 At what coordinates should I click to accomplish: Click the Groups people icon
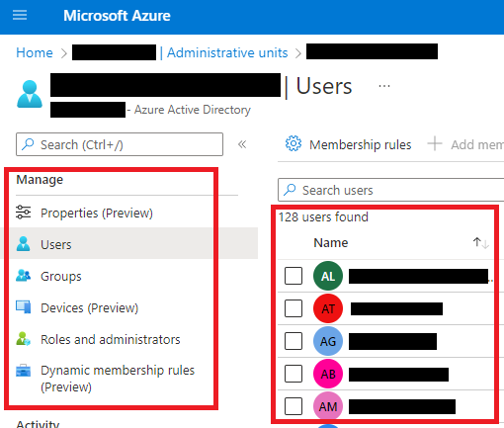point(24,276)
